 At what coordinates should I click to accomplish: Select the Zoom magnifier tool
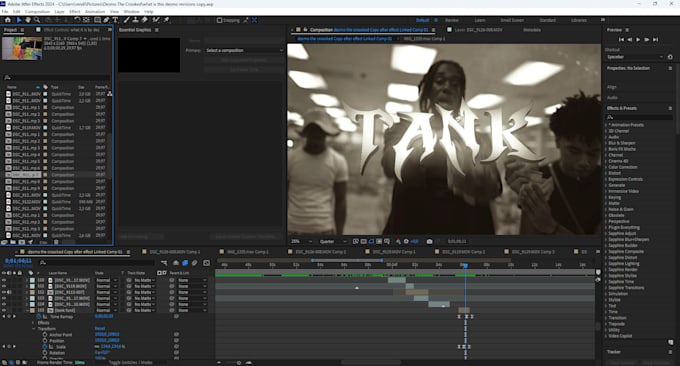click(x=37, y=20)
